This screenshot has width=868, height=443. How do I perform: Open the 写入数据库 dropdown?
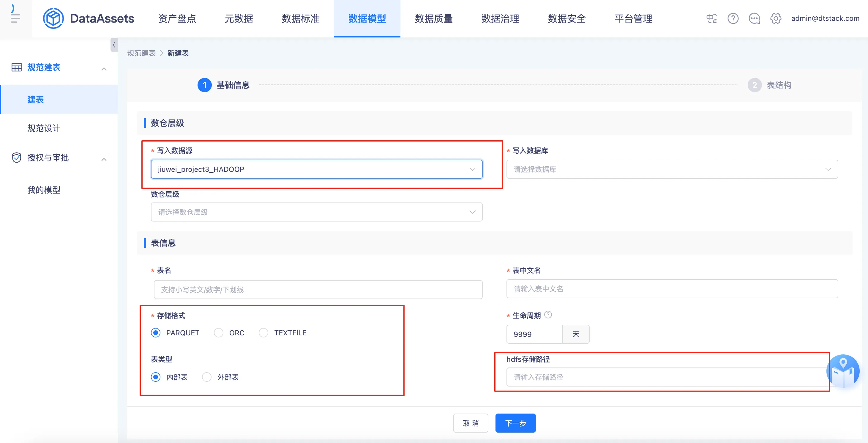(672, 169)
